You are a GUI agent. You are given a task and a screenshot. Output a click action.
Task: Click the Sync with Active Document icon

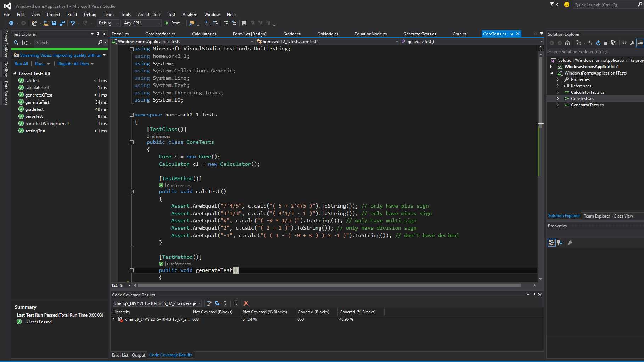coord(590,43)
